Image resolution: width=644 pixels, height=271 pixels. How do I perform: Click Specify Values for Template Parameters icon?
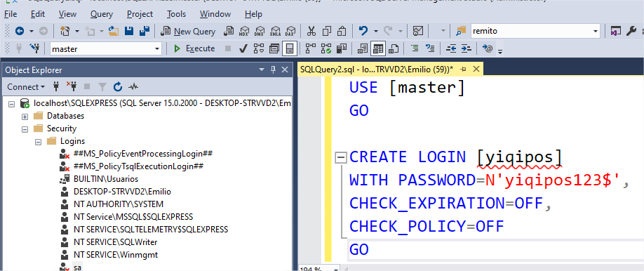[x=488, y=48]
